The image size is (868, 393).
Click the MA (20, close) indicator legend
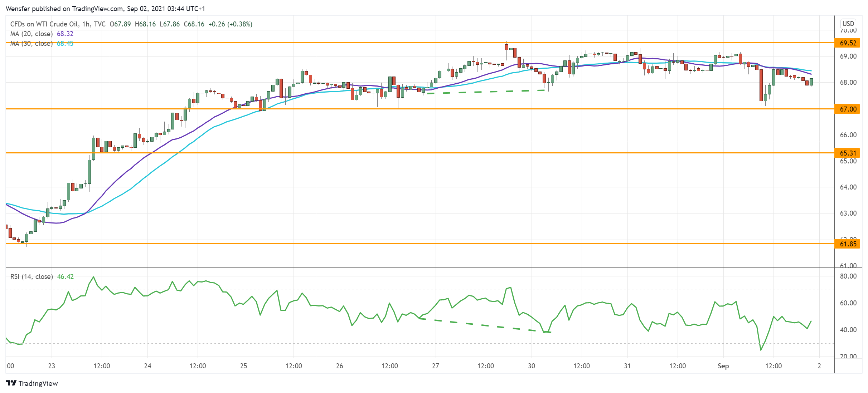click(31, 34)
